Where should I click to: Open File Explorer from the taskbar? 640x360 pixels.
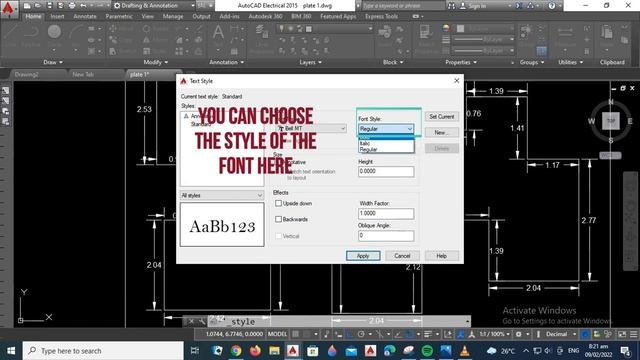pos(274,351)
